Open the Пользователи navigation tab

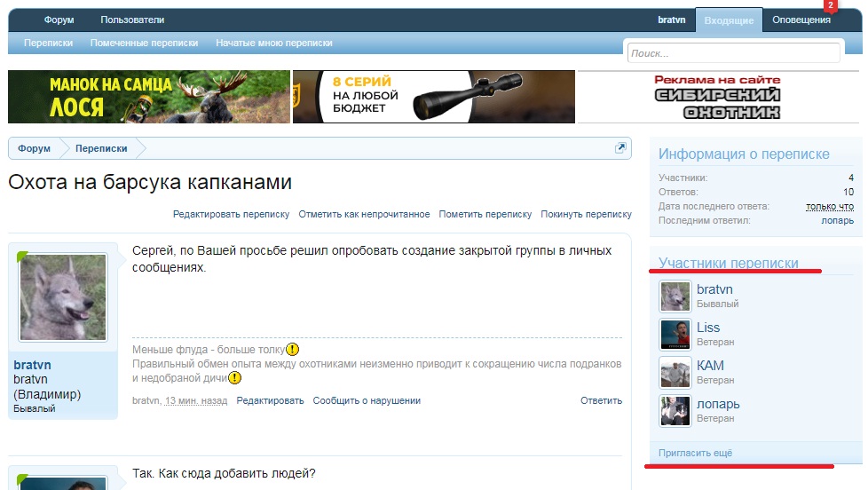[x=132, y=20]
